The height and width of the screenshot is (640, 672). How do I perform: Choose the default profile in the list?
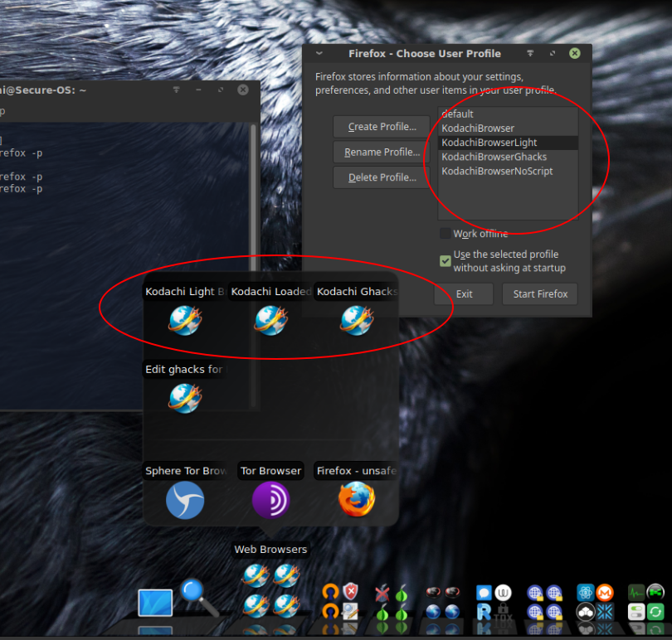458,114
